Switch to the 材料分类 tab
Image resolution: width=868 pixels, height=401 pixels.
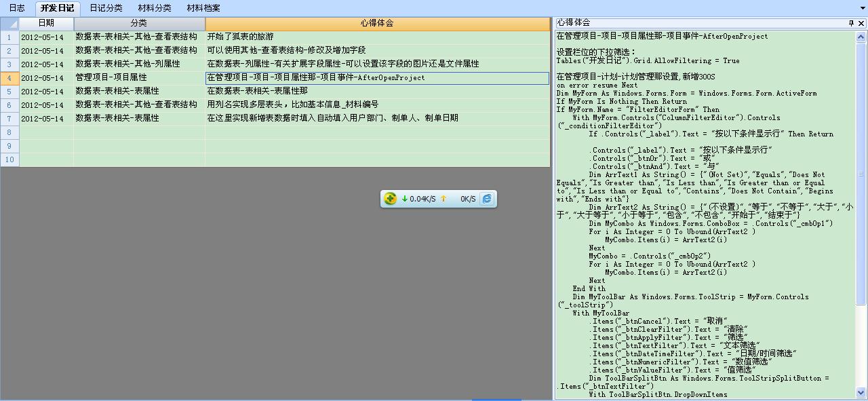coord(155,8)
